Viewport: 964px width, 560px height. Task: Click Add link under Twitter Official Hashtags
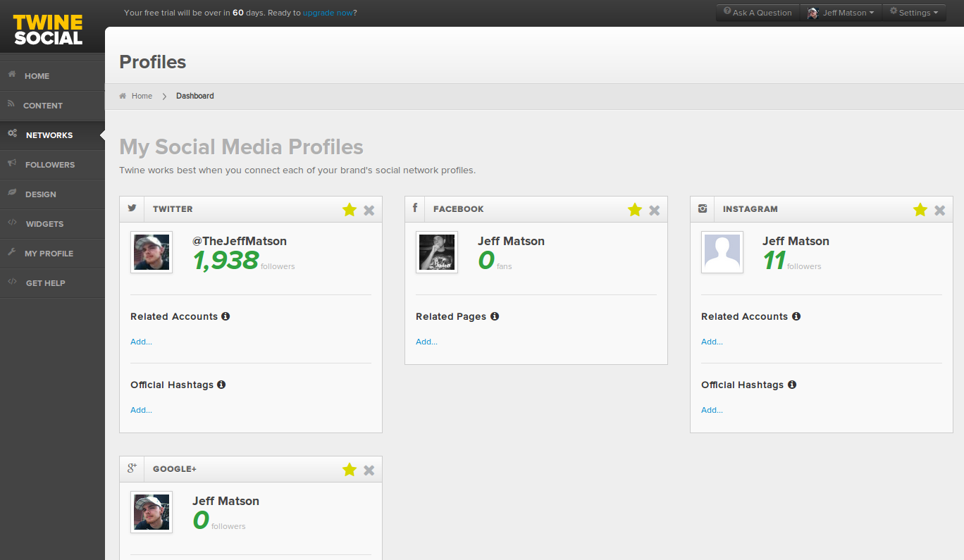point(141,410)
